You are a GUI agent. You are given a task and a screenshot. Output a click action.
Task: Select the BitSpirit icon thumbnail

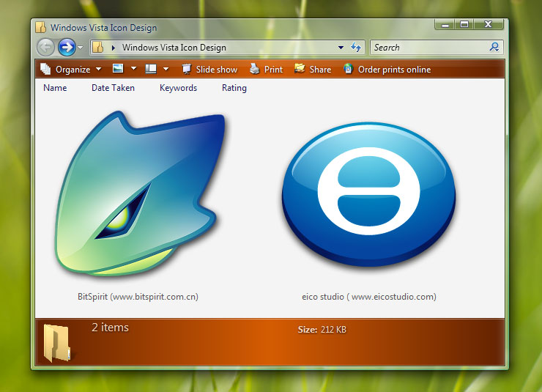(140, 193)
